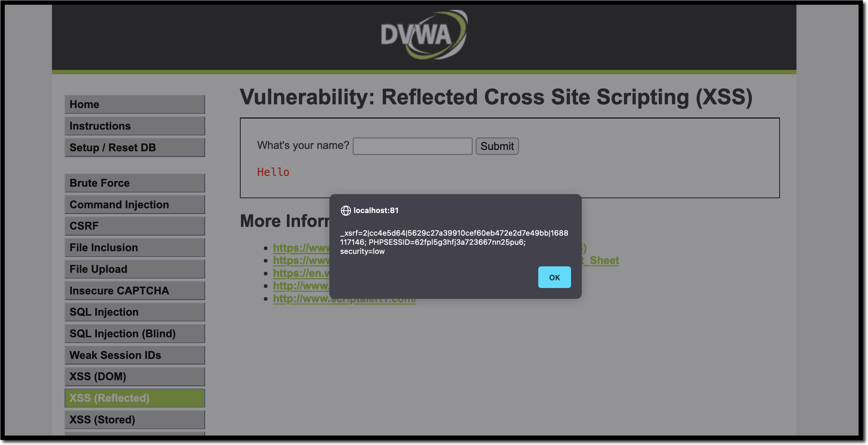Click the Instructions menu item

click(x=134, y=126)
